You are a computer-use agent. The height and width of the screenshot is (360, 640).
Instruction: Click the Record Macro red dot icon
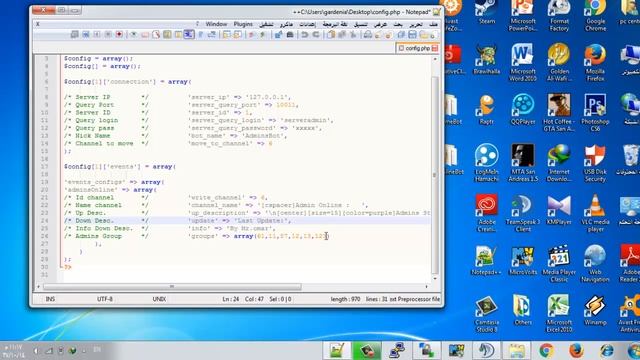(119, 35)
